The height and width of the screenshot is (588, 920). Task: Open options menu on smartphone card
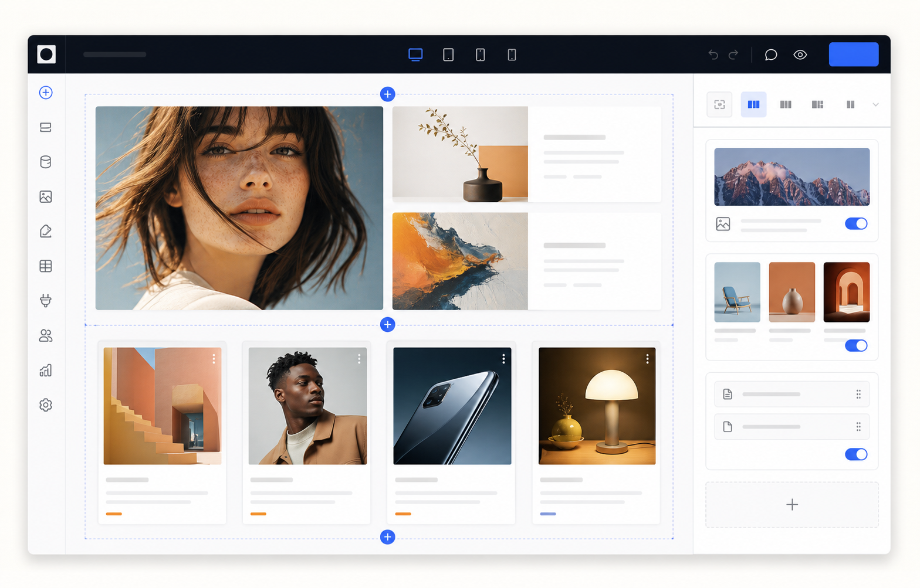pyautogui.click(x=503, y=358)
